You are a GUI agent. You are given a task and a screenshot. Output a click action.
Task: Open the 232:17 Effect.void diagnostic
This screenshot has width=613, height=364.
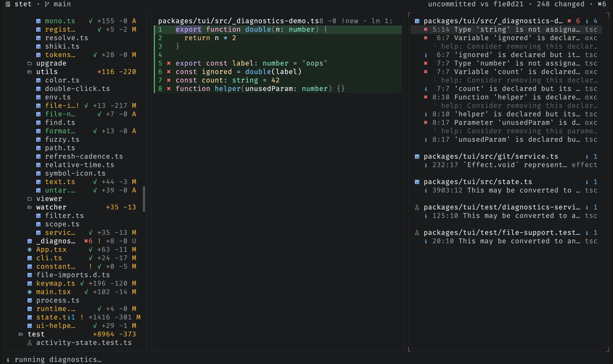coord(506,165)
